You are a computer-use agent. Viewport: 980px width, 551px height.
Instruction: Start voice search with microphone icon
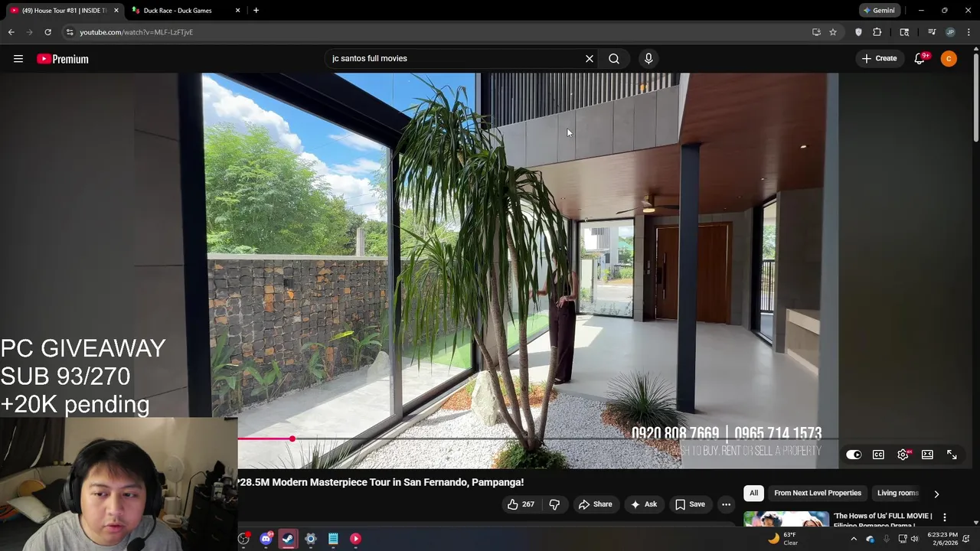(648, 59)
